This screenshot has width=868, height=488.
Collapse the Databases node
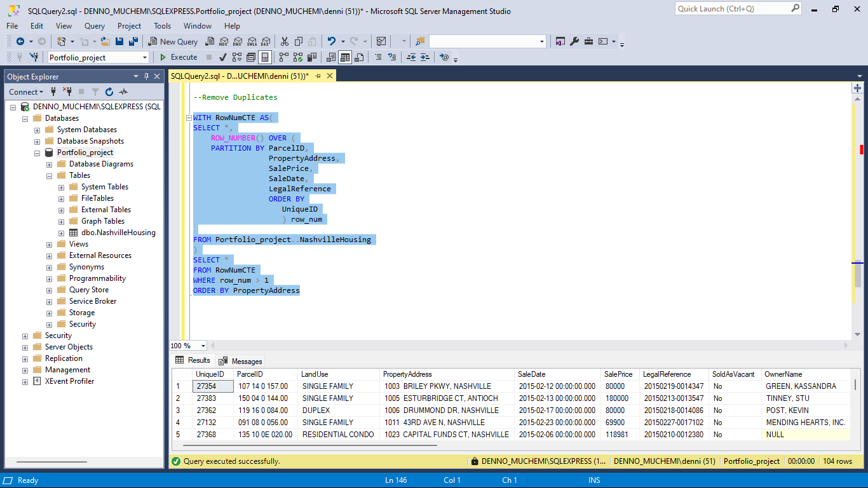coord(25,118)
